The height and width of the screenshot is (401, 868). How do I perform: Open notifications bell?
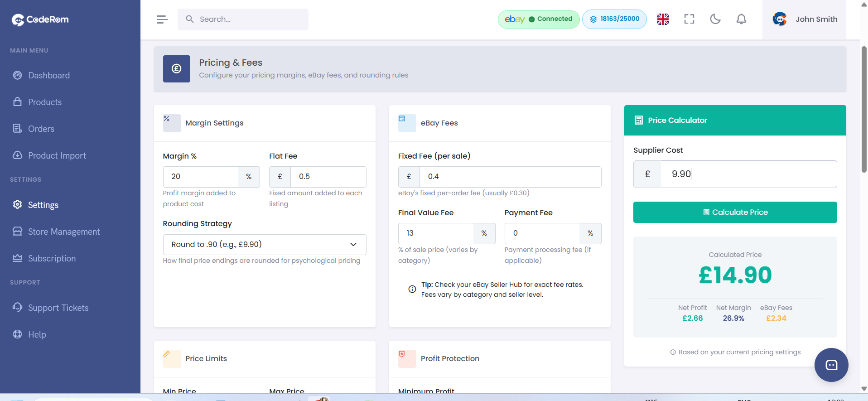741,19
